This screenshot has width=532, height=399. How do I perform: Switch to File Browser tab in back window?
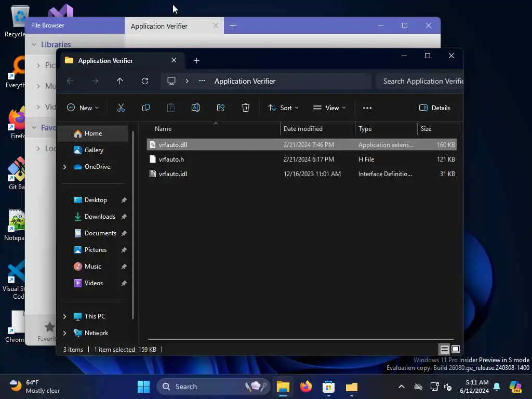[75, 25]
